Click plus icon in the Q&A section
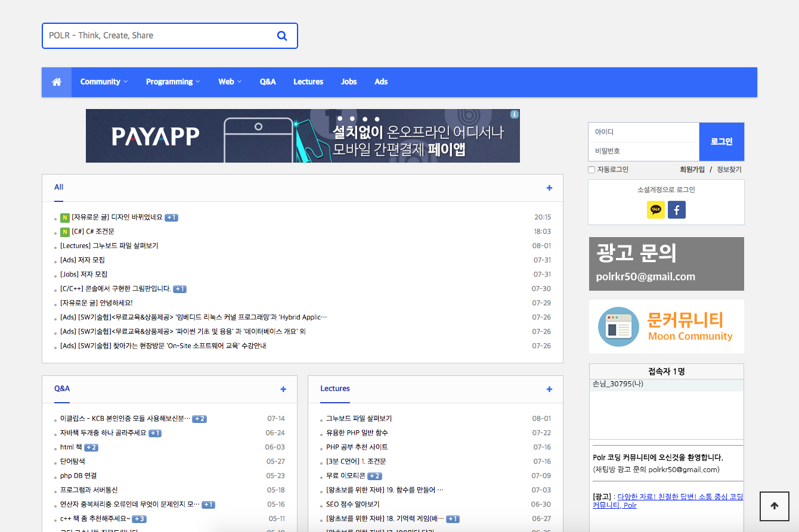799x532 pixels. click(x=283, y=390)
